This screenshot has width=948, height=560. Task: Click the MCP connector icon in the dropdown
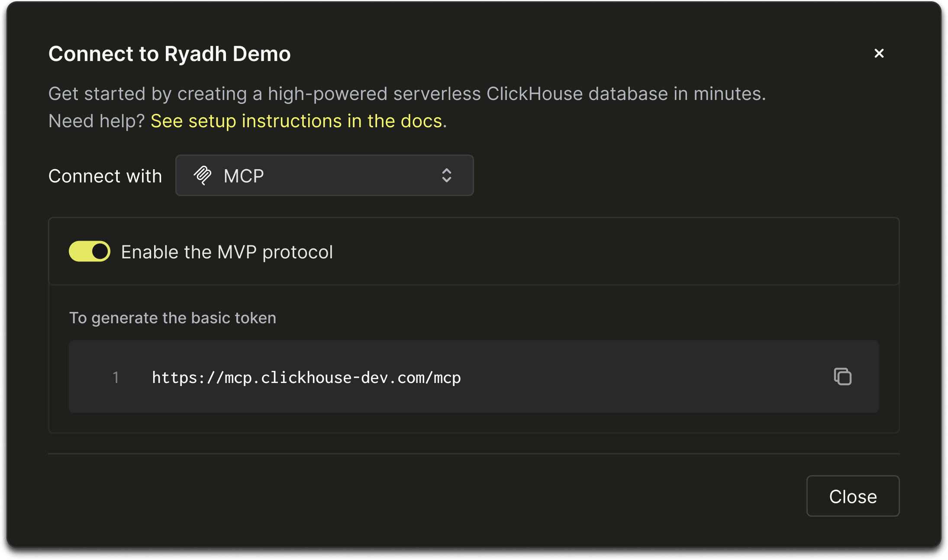click(x=203, y=175)
